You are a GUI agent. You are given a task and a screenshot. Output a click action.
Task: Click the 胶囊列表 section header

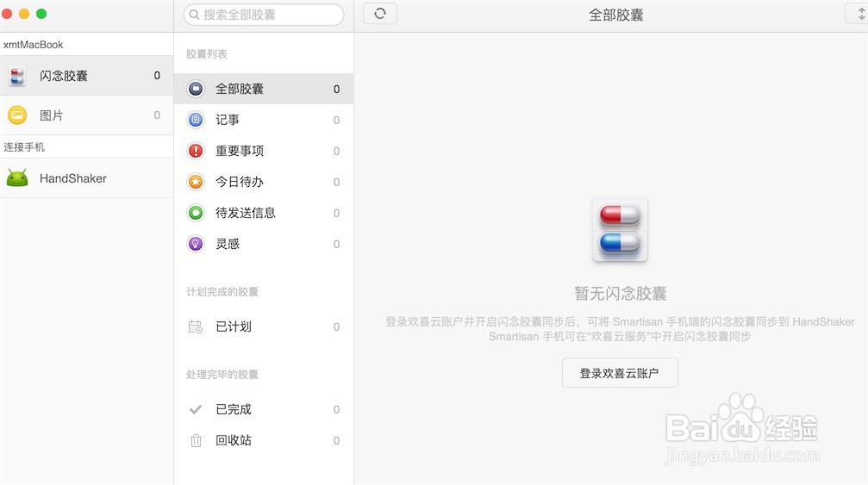click(x=207, y=53)
